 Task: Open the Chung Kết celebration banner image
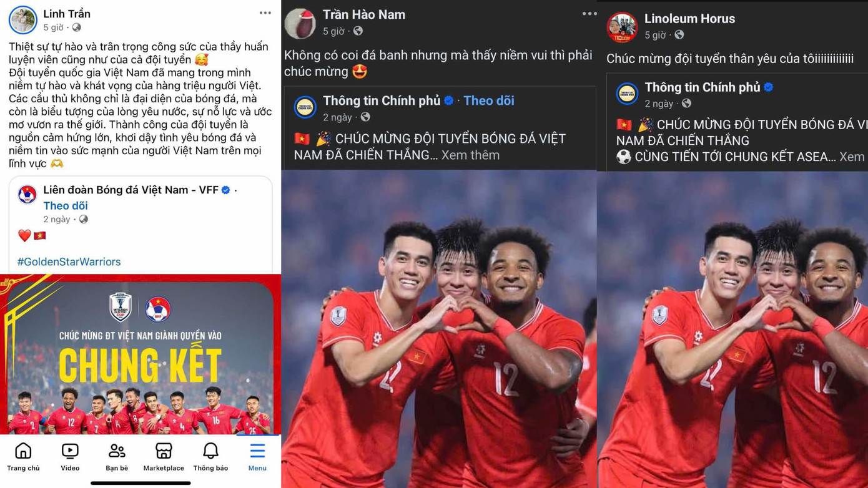pyautogui.click(x=141, y=354)
